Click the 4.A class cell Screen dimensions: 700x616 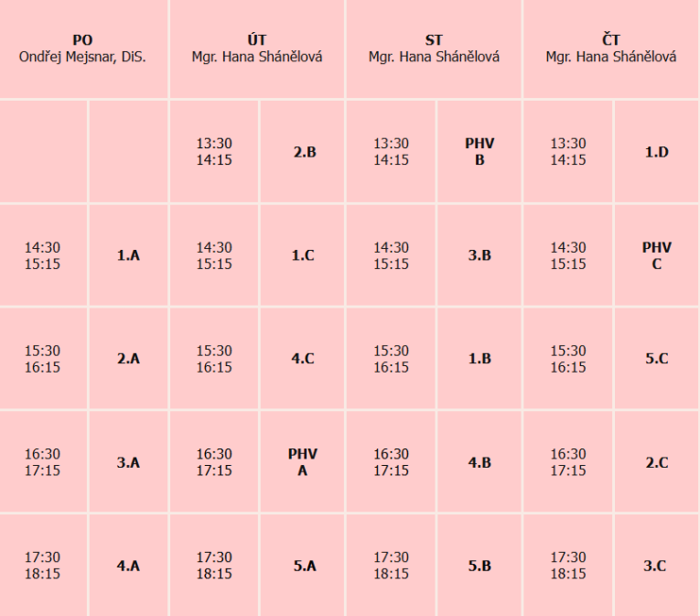pos(128,566)
